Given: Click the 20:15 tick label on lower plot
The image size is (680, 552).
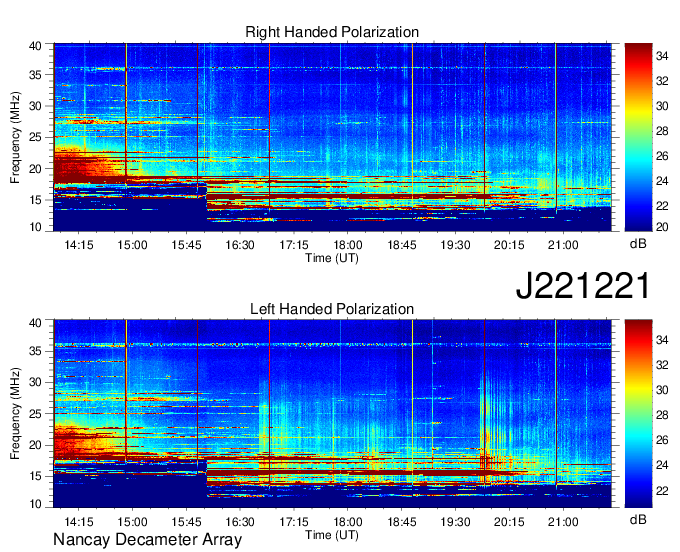Looking at the screenshot, I should click(x=509, y=522).
